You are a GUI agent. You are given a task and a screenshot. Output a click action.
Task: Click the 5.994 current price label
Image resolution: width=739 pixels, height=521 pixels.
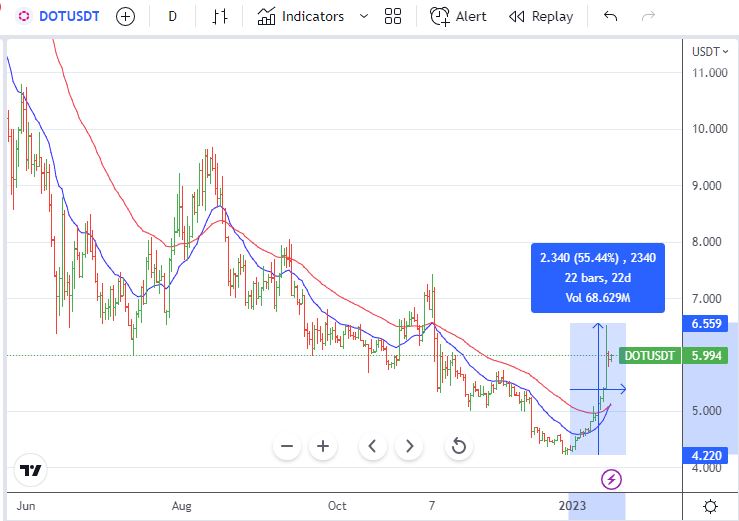tap(706, 356)
